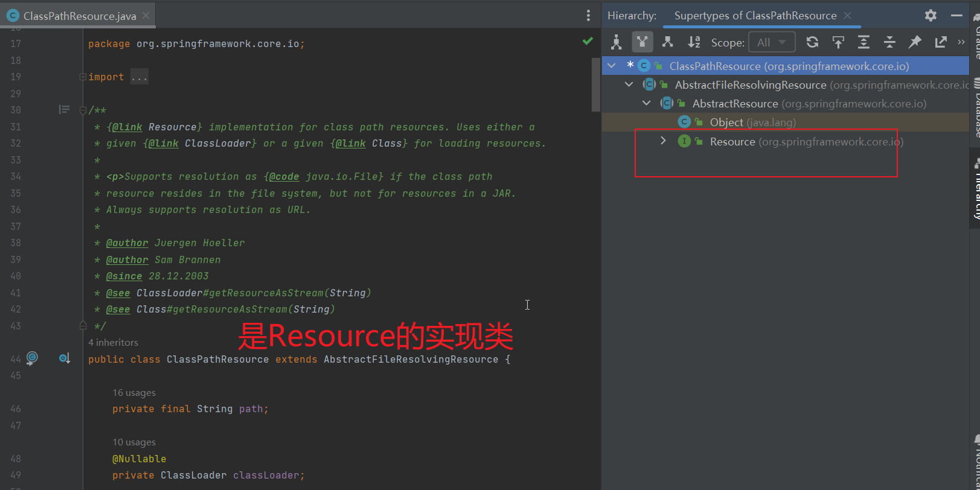Image resolution: width=980 pixels, height=490 pixels.
Task: Click AbstractFileResolvingResource in class declaration
Action: 411,359
